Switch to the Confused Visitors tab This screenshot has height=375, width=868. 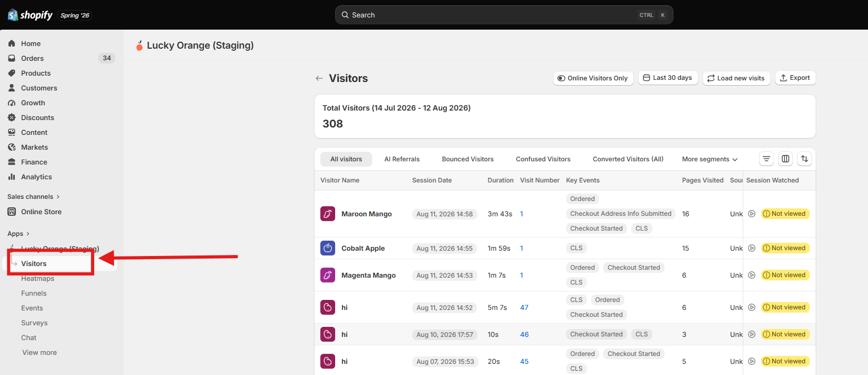click(x=543, y=159)
